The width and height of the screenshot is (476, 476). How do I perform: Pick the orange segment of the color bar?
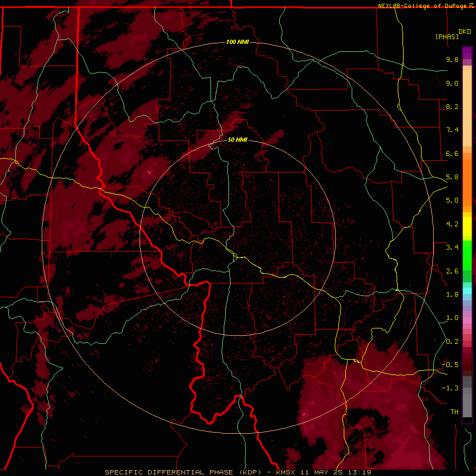[467, 182]
